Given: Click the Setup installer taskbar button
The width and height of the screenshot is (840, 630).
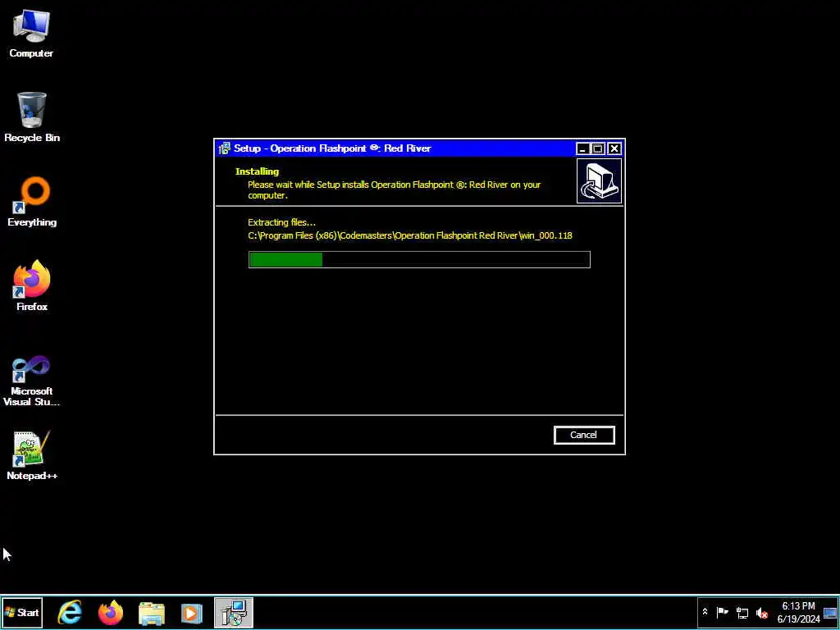Looking at the screenshot, I should pos(234,612).
